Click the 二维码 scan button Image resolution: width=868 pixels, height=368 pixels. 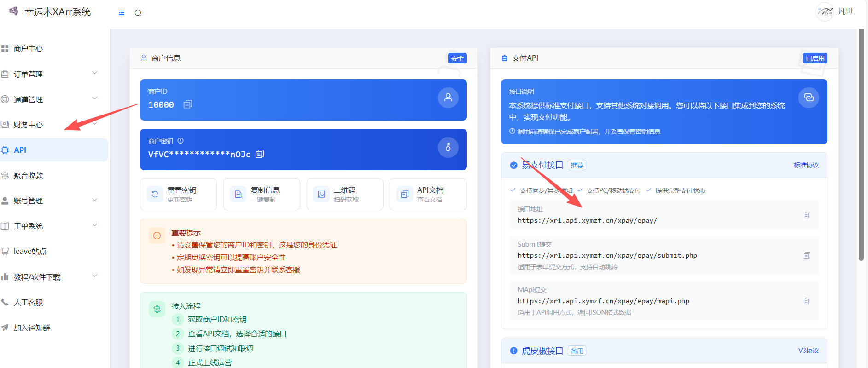(x=344, y=194)
